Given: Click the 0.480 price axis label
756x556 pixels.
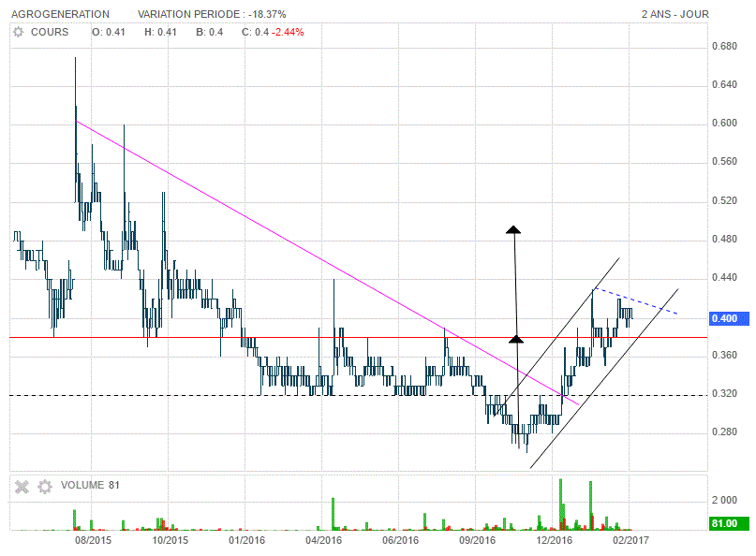Looking at the screenshot, I should (x=725, y=239).
